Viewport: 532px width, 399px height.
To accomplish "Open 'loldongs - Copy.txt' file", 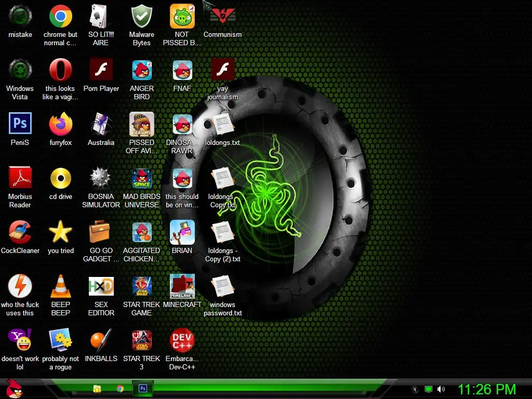I will 222,178.
